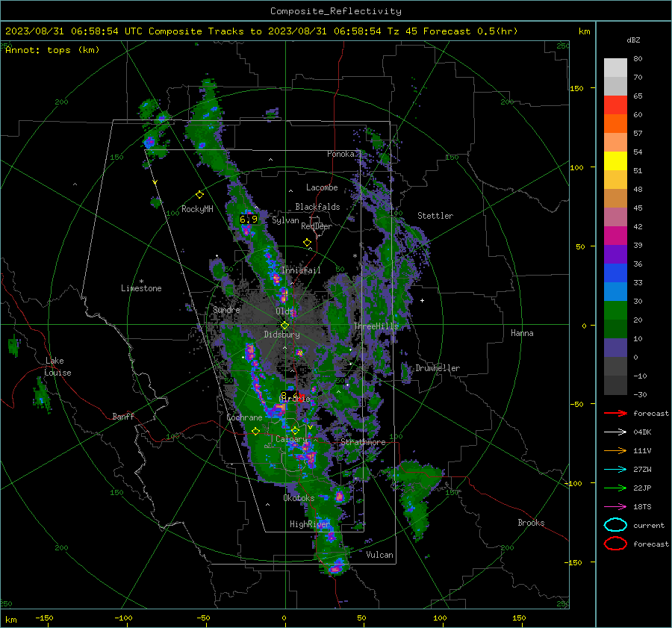Viewport: 672px width, 628px height.
Task: Select the Innisfail town label
Action: (x=301, y=270)
